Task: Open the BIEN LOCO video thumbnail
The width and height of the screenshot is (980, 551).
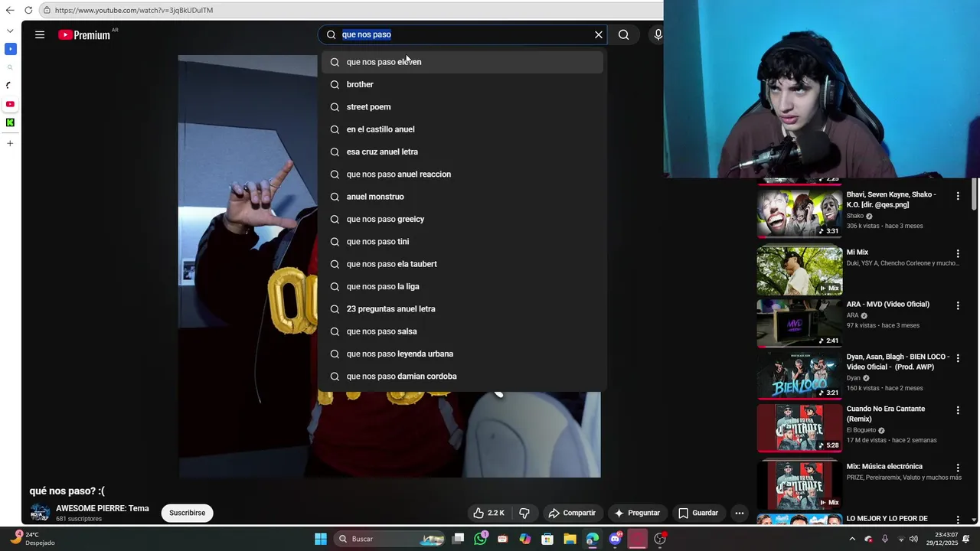Action: pyautogui.click(x=799, y=376)
